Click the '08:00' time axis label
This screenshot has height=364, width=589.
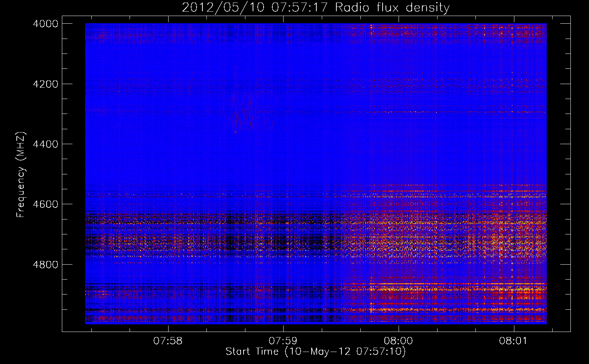[x=398, y=341]
